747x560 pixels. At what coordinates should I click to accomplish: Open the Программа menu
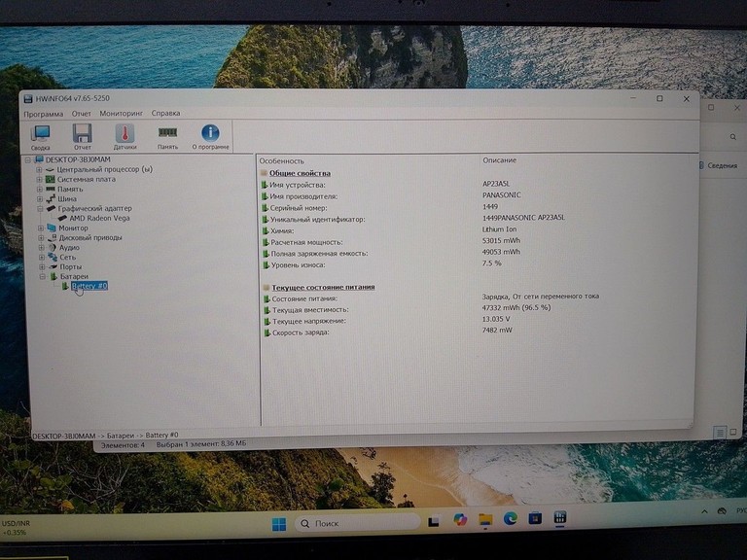[x=44, y=114]
